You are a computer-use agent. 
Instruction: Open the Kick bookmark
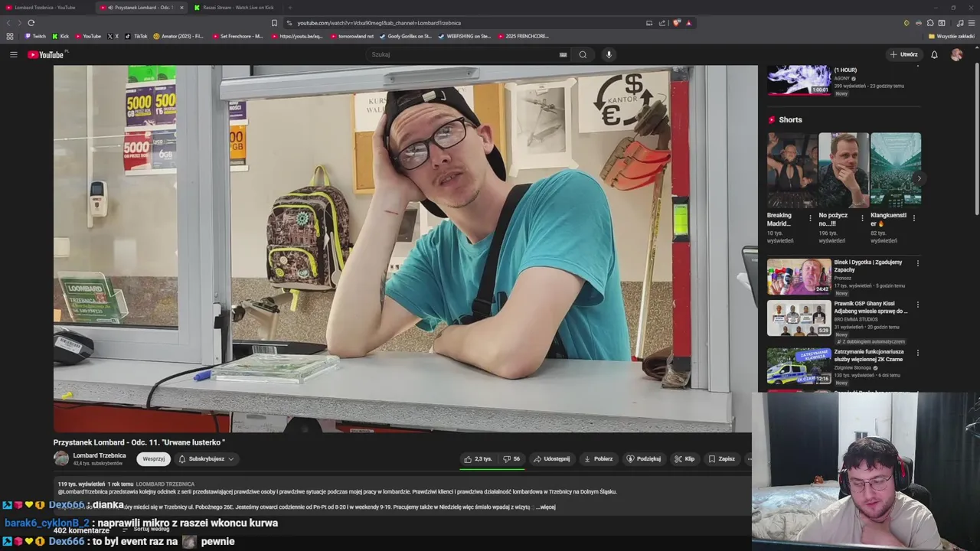[x=60, y=36]
